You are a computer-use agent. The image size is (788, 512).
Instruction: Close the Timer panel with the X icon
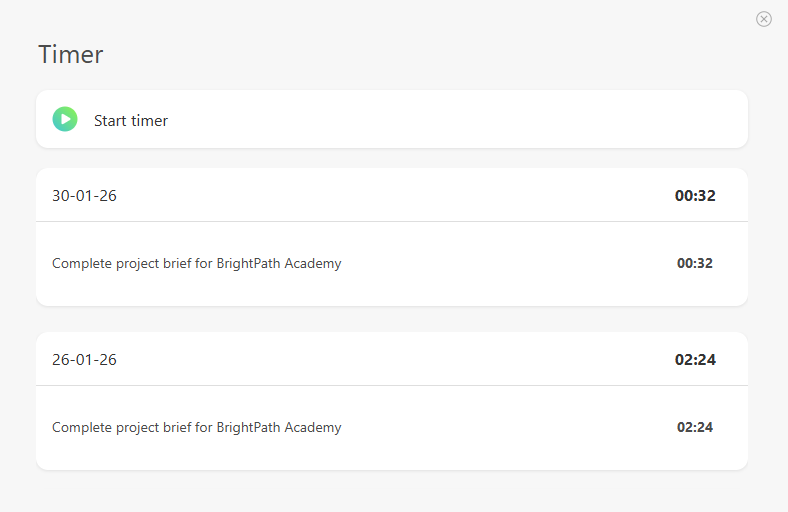764,19
